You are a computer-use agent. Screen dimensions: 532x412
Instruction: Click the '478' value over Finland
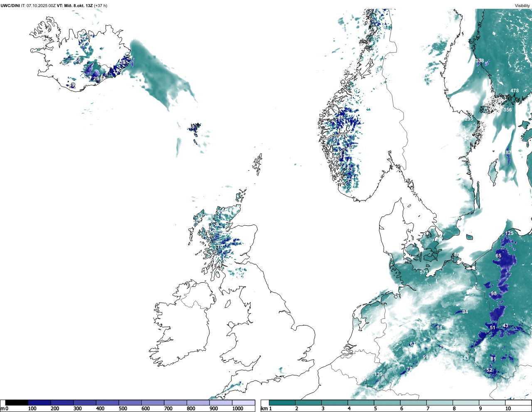click(515, 91)
